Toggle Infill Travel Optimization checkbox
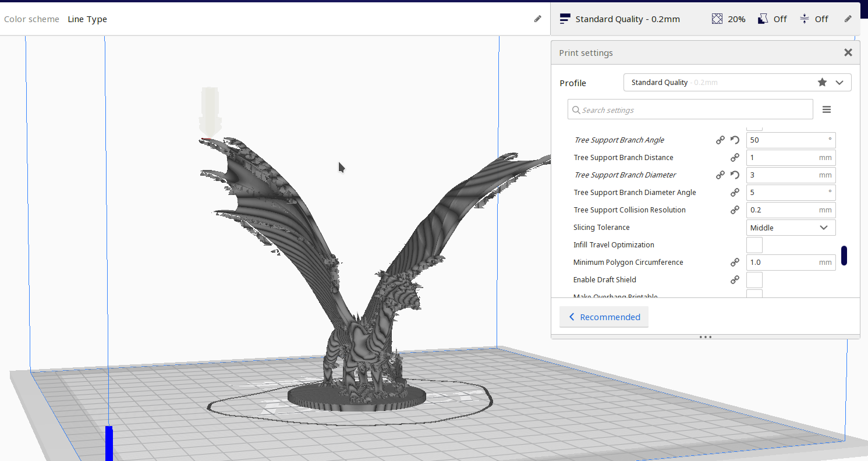Screen dimensions: 868x461 click(754, 245)
